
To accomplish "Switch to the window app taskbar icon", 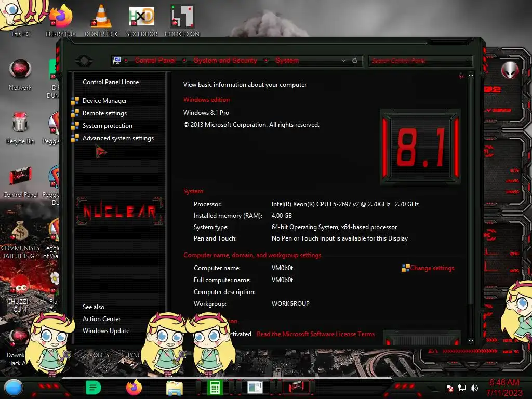I will coord(255,388).
